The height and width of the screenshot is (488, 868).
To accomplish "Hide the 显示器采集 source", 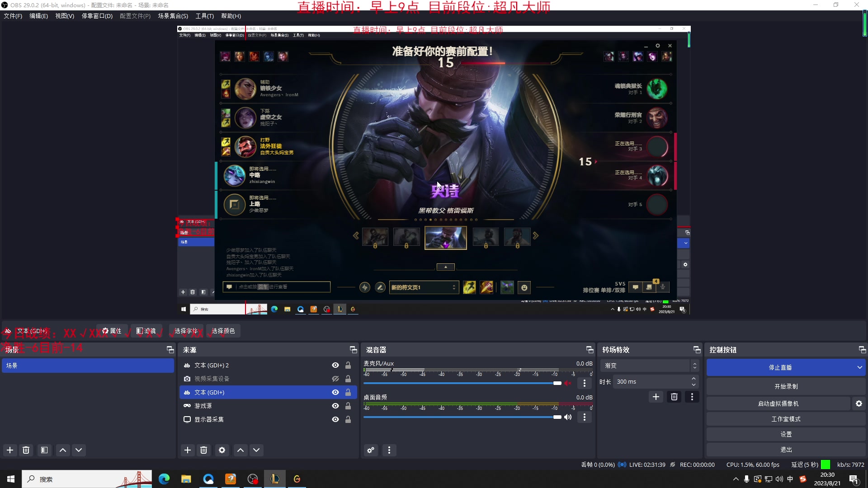I will [335, 419].
